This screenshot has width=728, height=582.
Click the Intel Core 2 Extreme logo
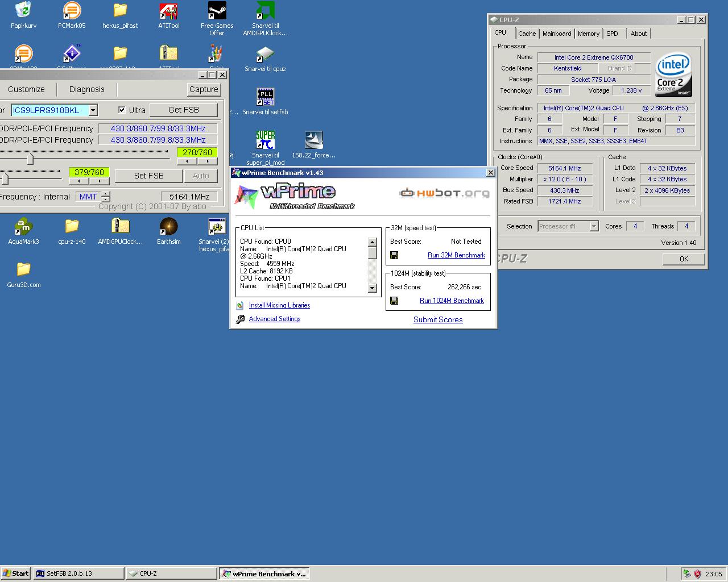673,75
